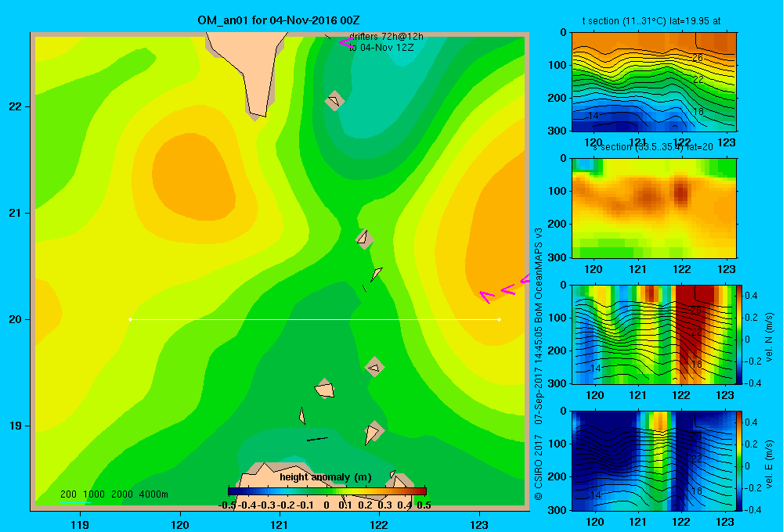783x532 pixels.
Task: Click the westernmost of the three eastern drifter arrows
Action: (486, 297)
